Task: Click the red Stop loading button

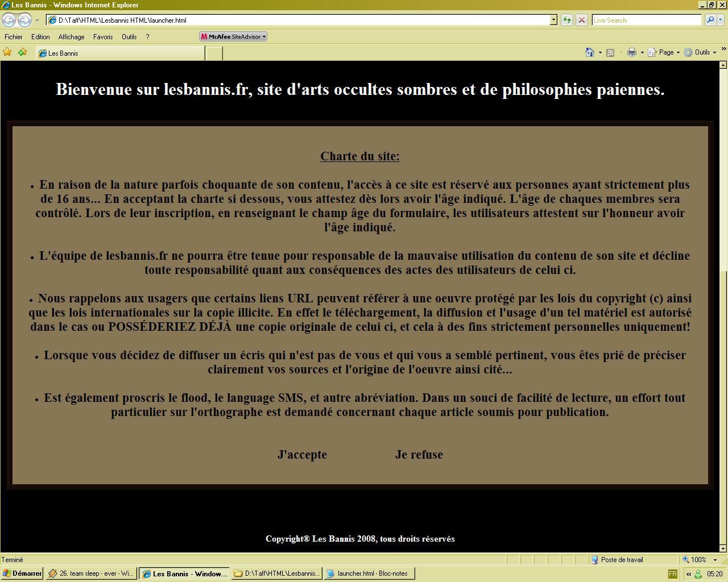Action: 581,20
